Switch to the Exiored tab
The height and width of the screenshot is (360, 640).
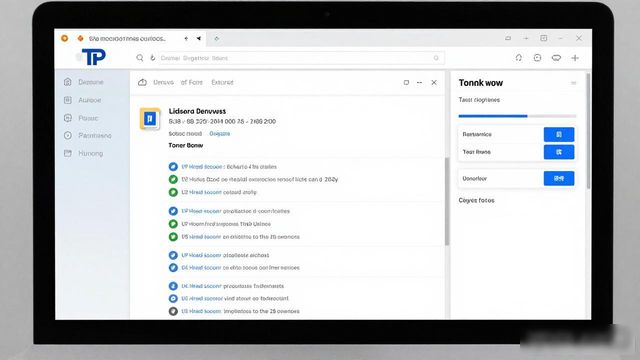click(222, 82)
